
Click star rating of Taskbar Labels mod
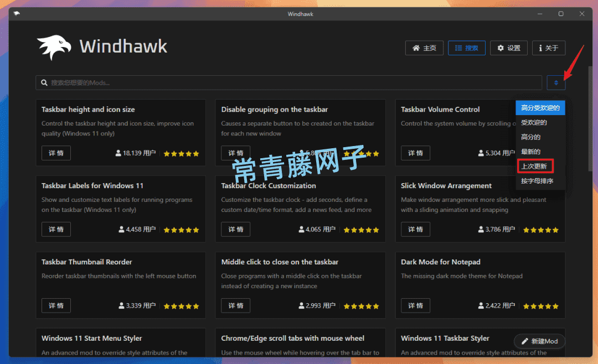point(181,230)
